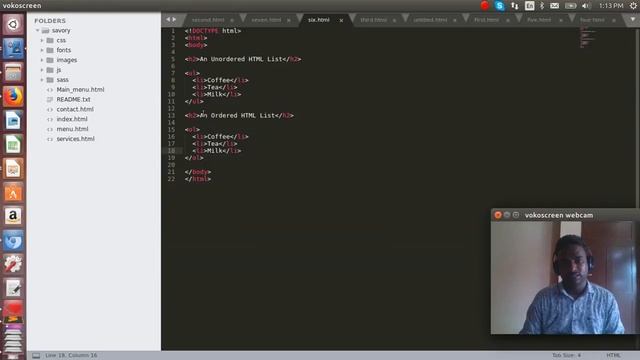Go to next tab with right arrow
Image resolution: width=640 pixels, height=360 pixels.
click(174, 19)
